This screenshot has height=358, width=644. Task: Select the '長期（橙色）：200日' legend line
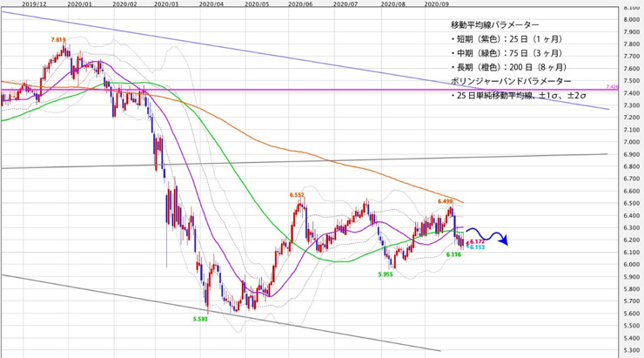coord(509,67)
